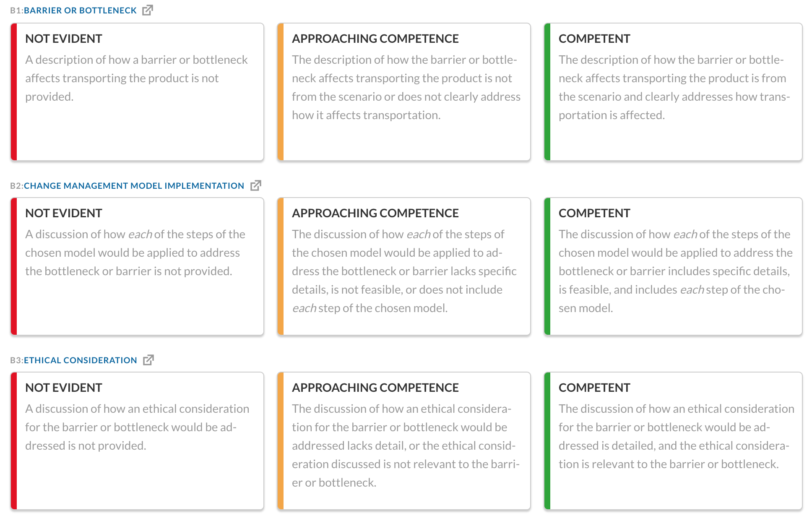The image size is (812, 521).
Task: Open the B2 Change Management Model Implementation link
Action: (134, 186)
